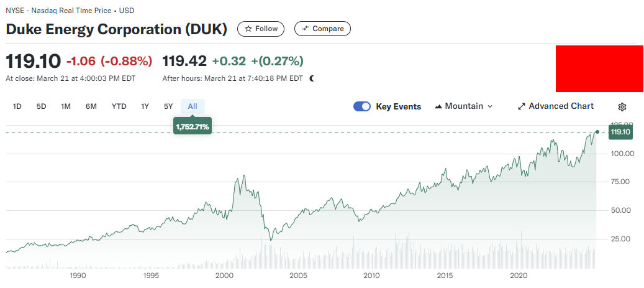Click the 2000 x-axis label

224,276
